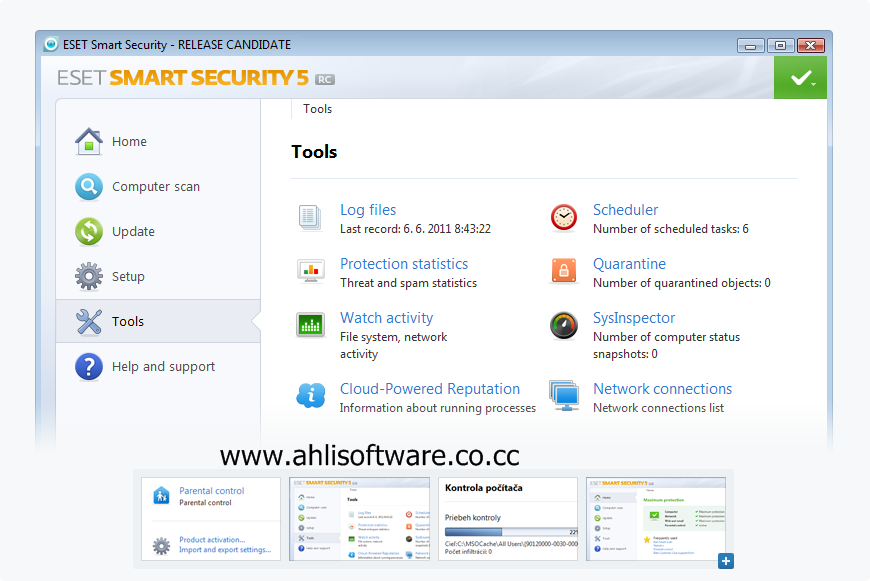Click the Watch activity green graph icon
The width and height of the screenshot is (870, 581).
click(x=310, y=325)
